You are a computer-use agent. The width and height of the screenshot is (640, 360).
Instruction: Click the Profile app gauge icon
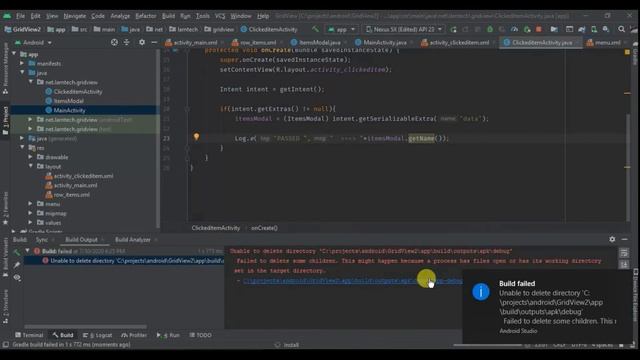514,29
